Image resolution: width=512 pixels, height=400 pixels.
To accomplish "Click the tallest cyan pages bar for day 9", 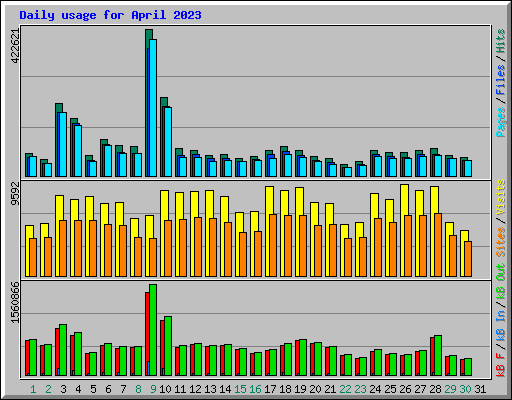I will tap(153, 108).
